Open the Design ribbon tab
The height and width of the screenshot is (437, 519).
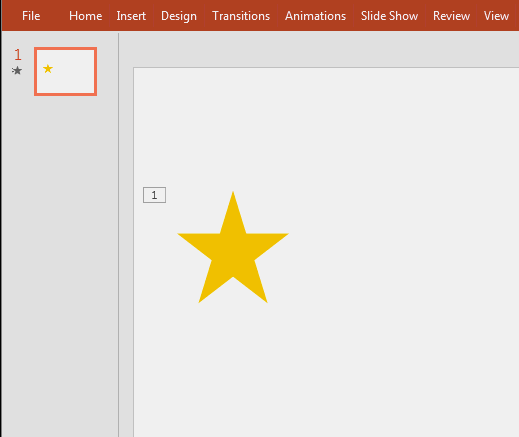tap(179, 16)
